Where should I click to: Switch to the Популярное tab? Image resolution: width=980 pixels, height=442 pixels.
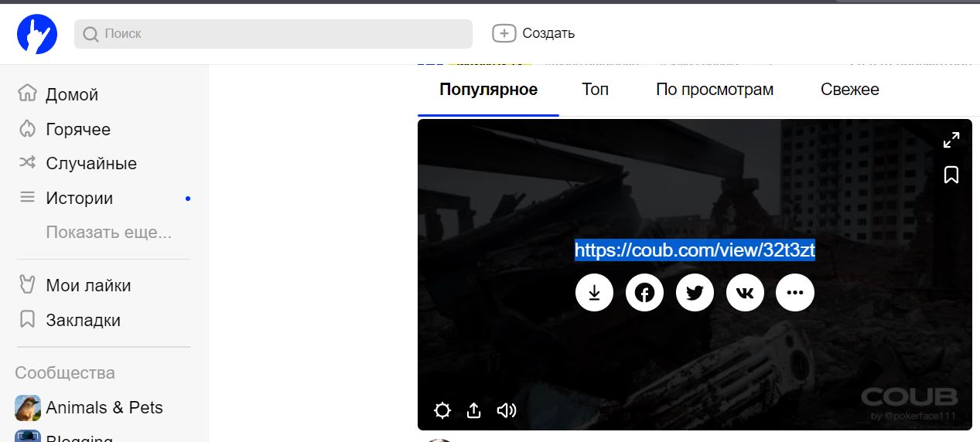(x=488, y=90)
